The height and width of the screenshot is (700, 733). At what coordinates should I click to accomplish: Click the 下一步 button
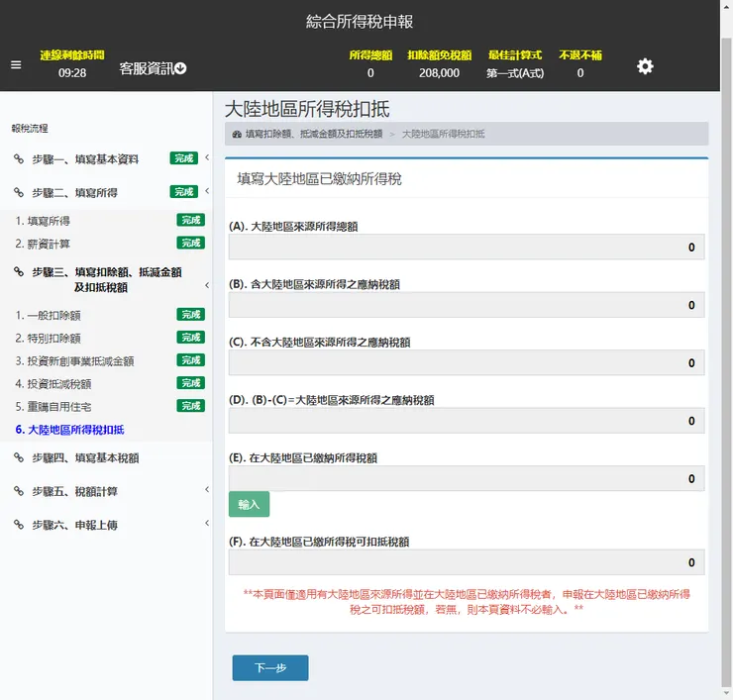270,667
